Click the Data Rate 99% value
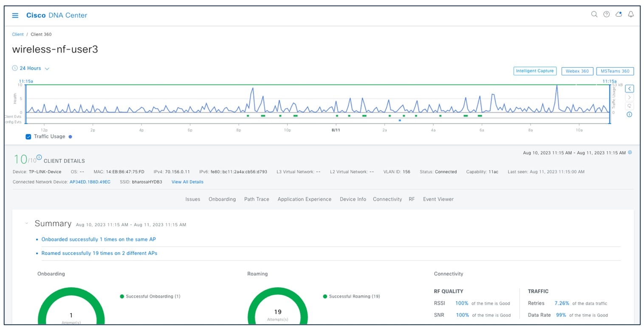The width and height of the screenshot is (644, 328). click(x=561, y=315)
